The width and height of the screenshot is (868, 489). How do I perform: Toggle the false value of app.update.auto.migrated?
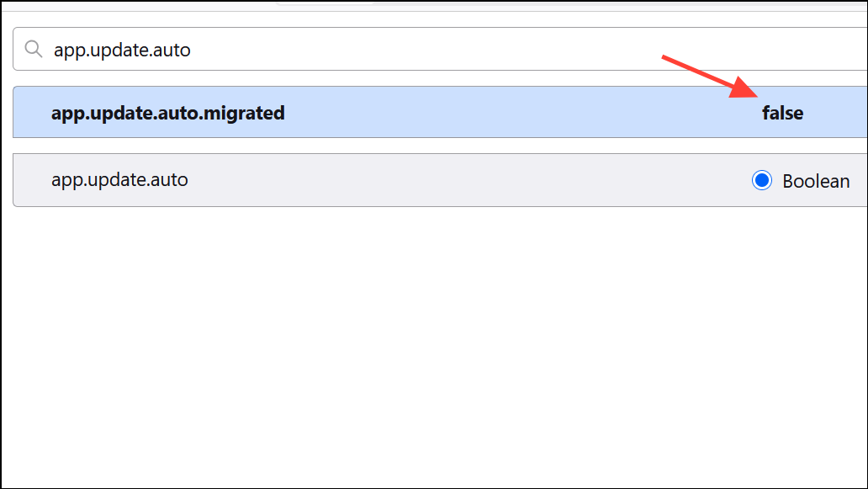pyautogui.click(x=782, y=113)
